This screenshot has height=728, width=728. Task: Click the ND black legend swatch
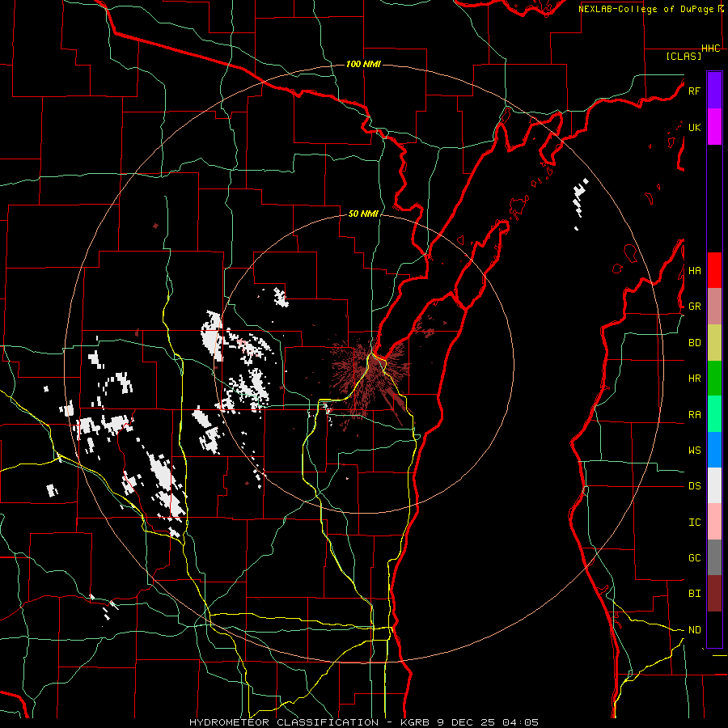click(x=714, y=629)
